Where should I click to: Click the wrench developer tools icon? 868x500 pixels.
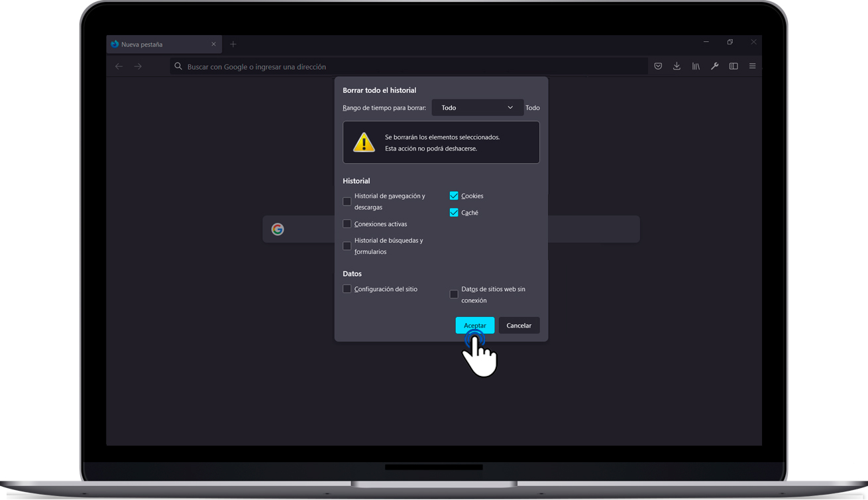pos(714,66)
